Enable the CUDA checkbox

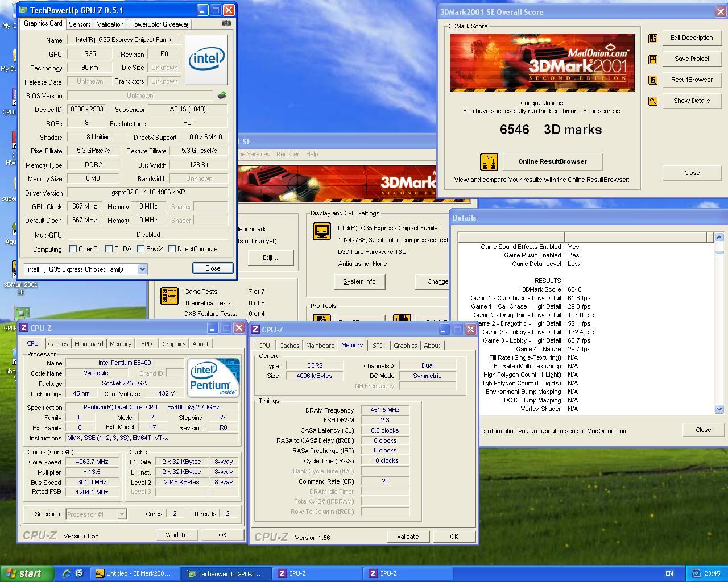pos(109,249)
